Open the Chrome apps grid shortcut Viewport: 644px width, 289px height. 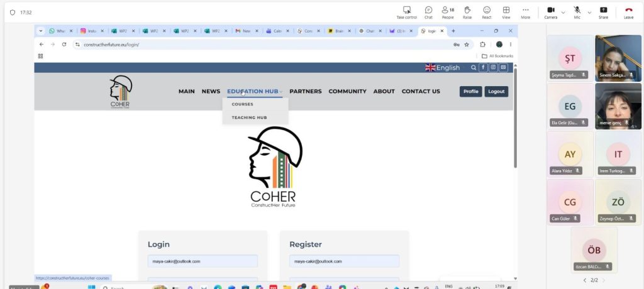[40, 56]
